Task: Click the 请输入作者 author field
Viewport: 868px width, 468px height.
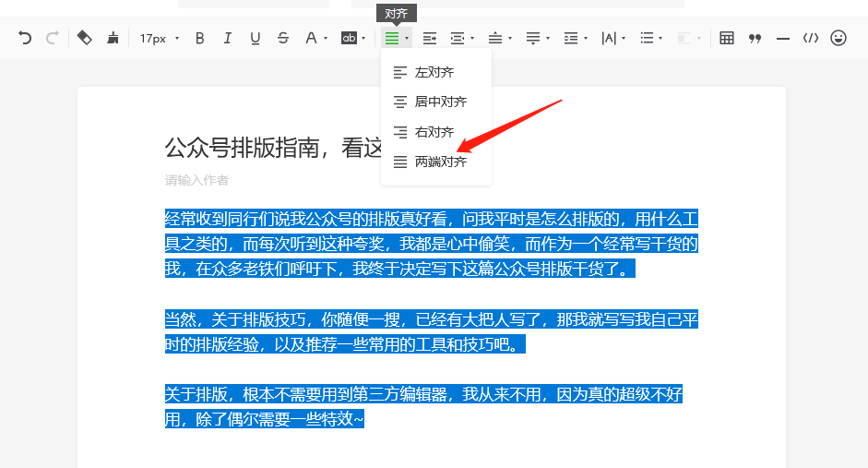Action: tap(196, 180)
